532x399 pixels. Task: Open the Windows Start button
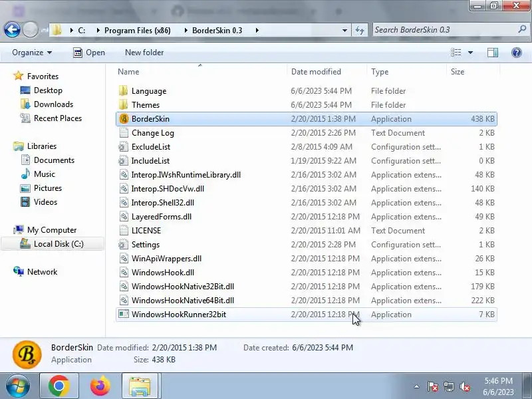(x=18, y=386)
